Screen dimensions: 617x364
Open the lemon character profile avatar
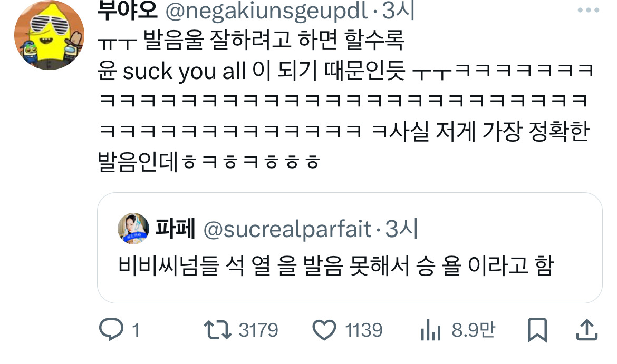click(x=49, y=35)
